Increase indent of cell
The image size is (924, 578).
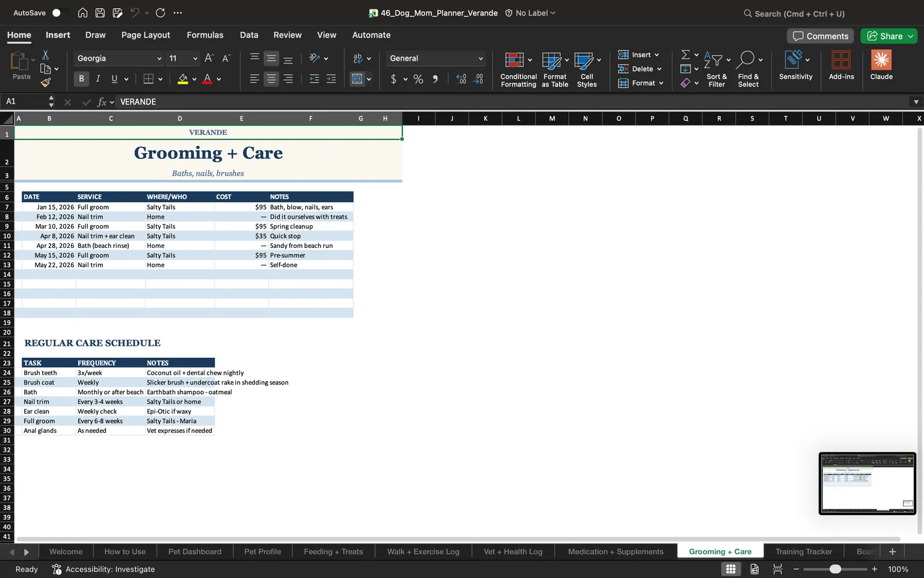[x=331, y=79]
